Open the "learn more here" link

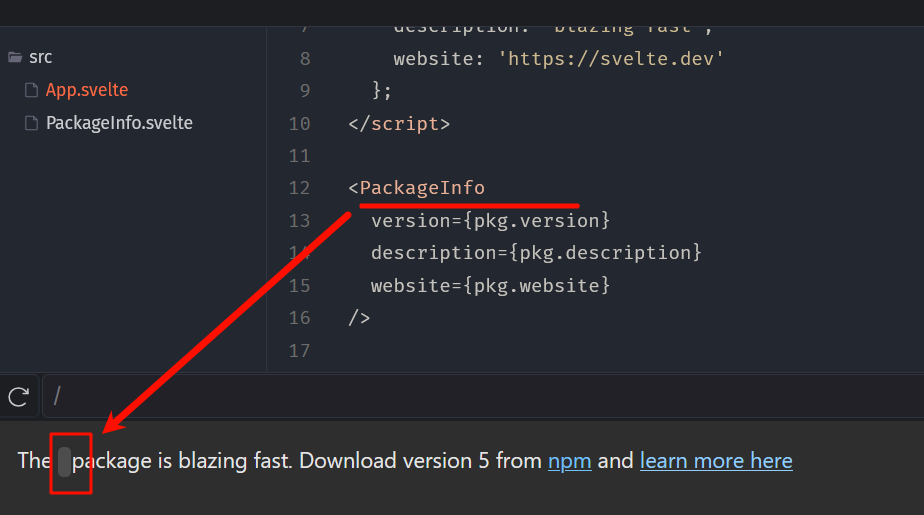(716, 461)
